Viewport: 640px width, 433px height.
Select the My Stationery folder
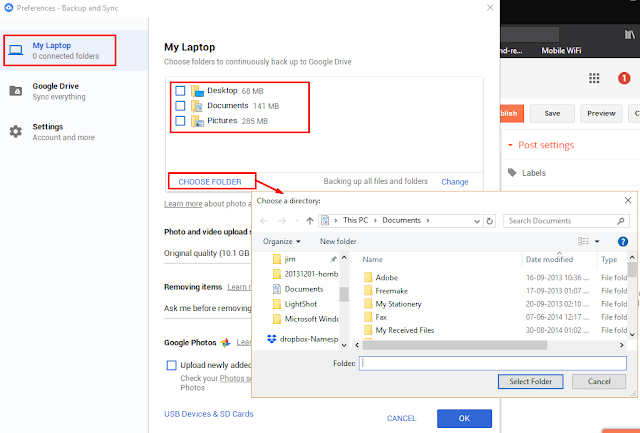393,304
